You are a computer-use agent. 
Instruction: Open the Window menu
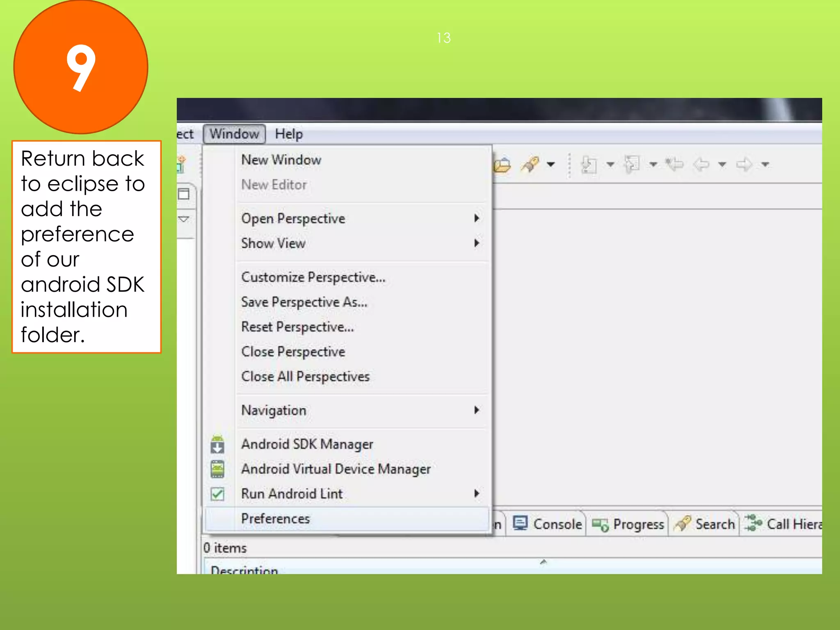[234, 134]
